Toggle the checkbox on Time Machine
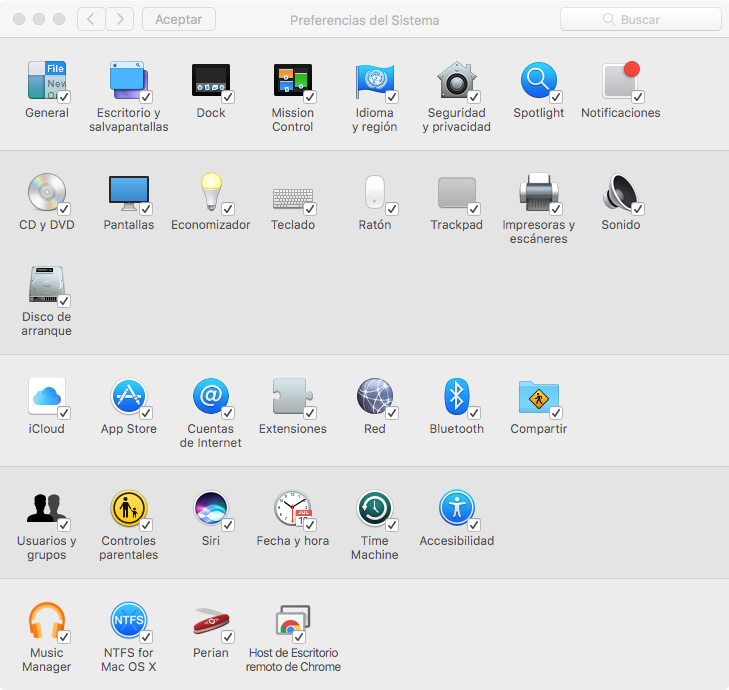 (391, 525)
